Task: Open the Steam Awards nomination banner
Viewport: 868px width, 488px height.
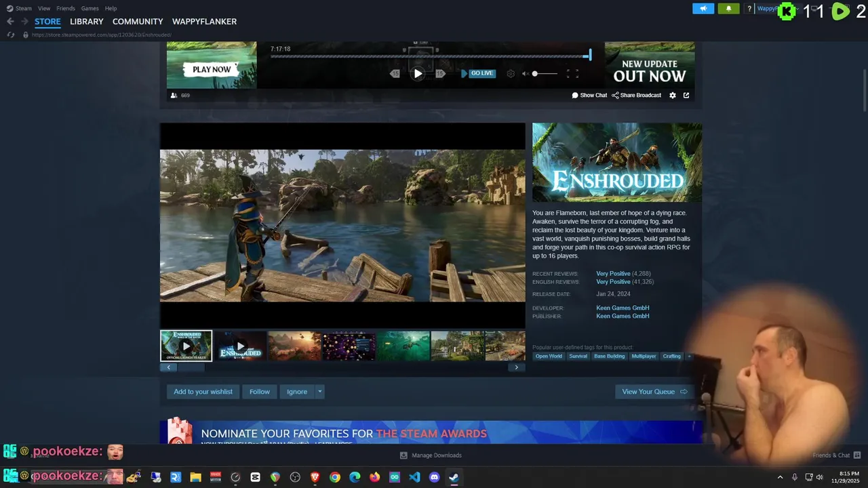Action: point(431,432)
